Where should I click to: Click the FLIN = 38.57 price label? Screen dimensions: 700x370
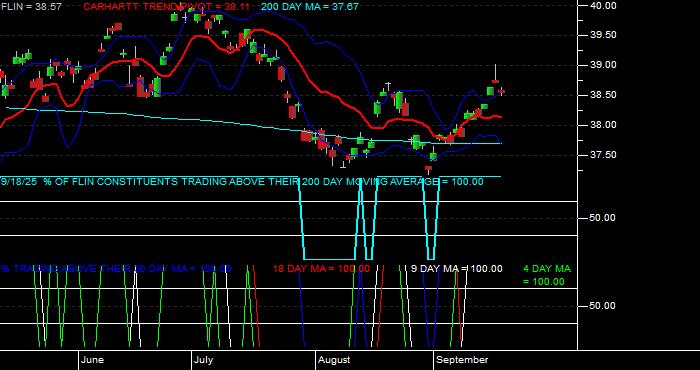(31, 7)
